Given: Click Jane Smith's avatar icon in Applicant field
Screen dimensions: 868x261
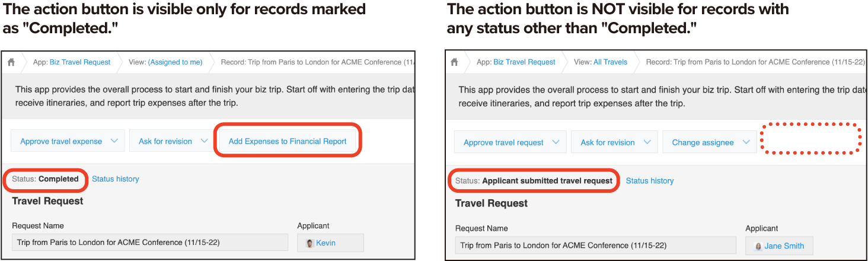Looking at the screenshot, I should (x=758, y=246).
